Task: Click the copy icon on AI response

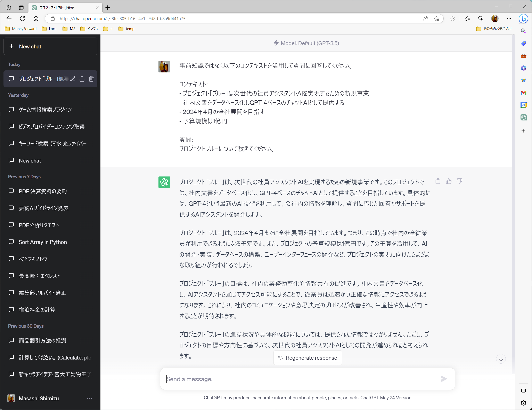Action: pyautogui.click(x=437, y=181)
